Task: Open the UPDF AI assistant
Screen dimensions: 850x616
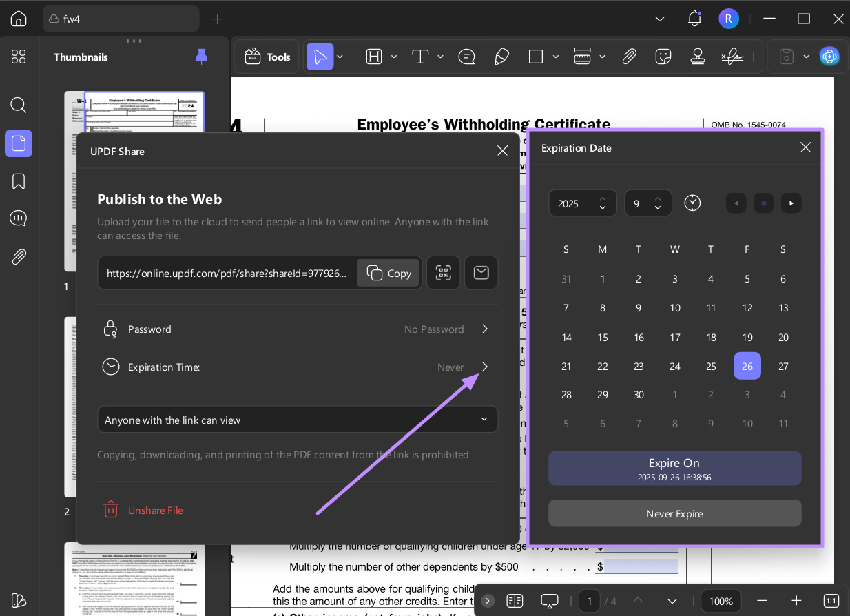Action: 830,57
